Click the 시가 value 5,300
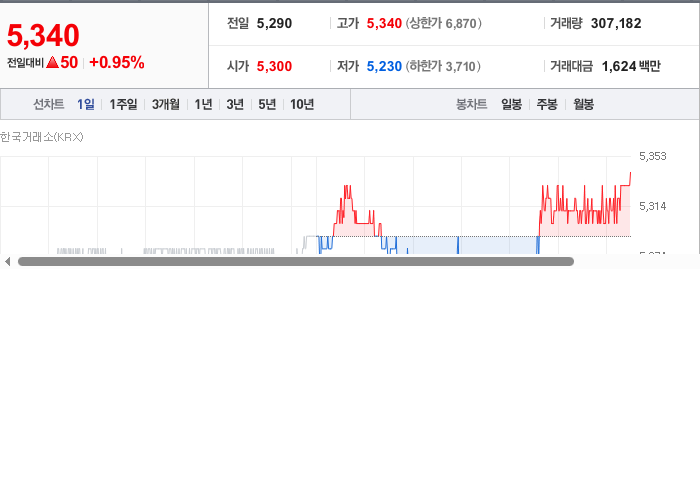 click(274, 66)
